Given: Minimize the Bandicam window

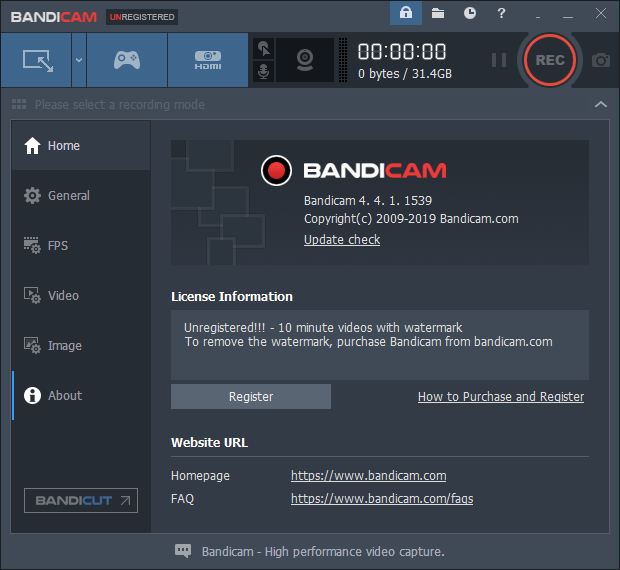Looking at the screenshot, I should (568, 17).
